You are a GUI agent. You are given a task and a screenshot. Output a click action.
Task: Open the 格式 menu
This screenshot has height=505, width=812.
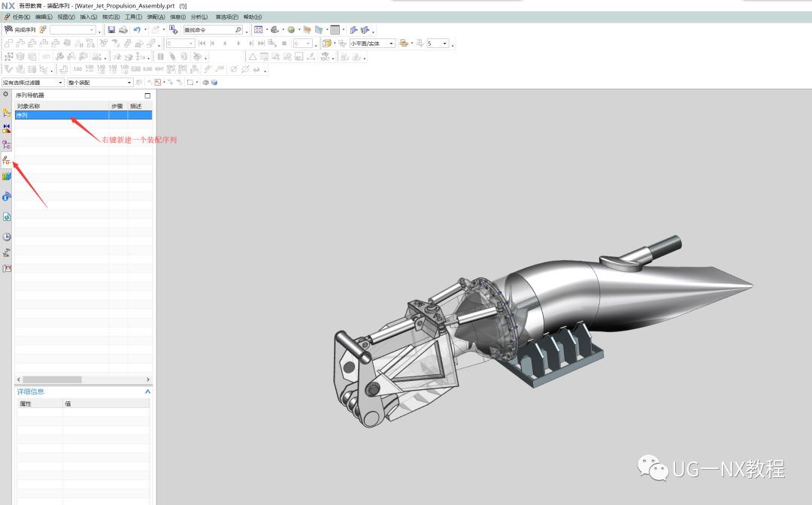click(111, 17)
